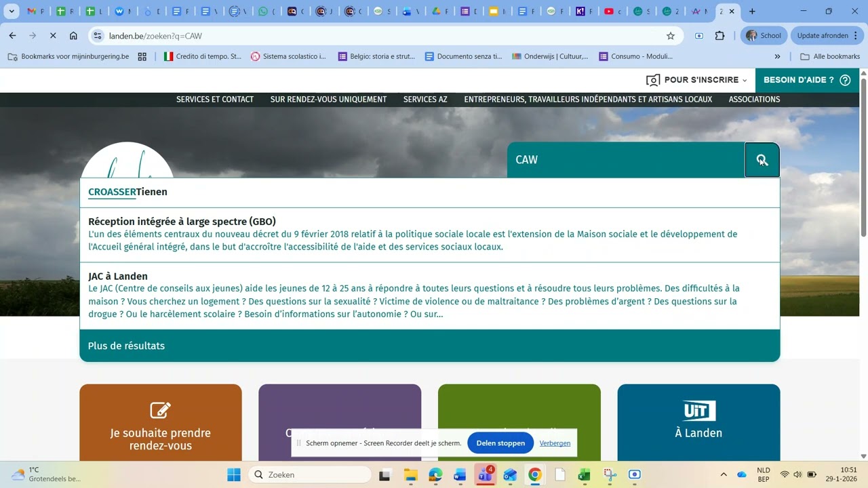Viewport: 868px width, 488px height.
Task: Open SUR RENDEZ-VOUS UNIQUEMENT menu item
Action: pos(328,100)
